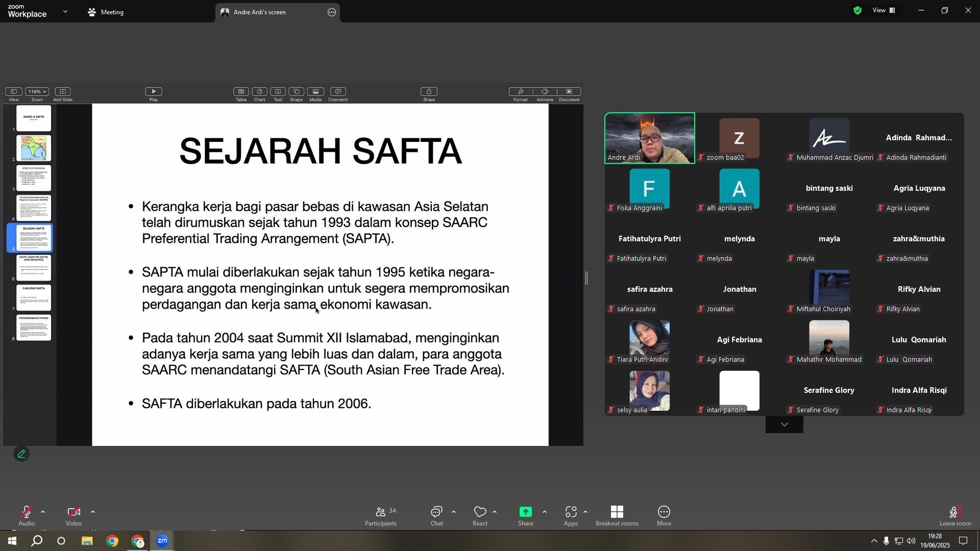Image resolution: width=980 pixels, height=551 pixels.
Task: Open screen share tab more options
Action: (x=332, y=12)
